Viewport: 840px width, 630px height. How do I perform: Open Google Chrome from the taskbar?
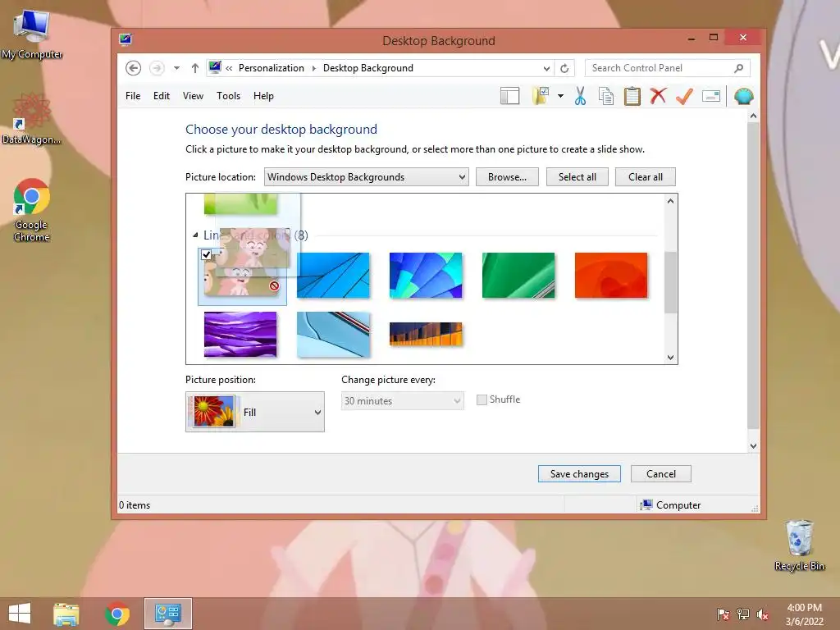pos(117,614)
